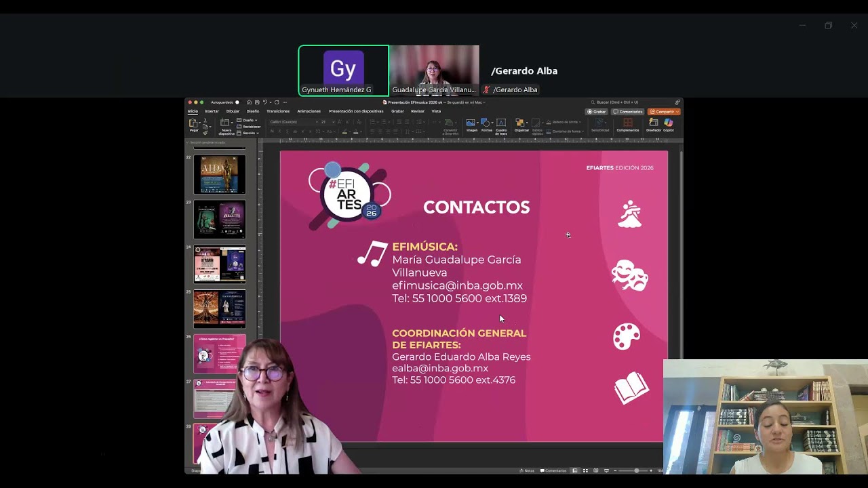
Task: Open the Animaciones tab
Action: [x=309, y=111]
